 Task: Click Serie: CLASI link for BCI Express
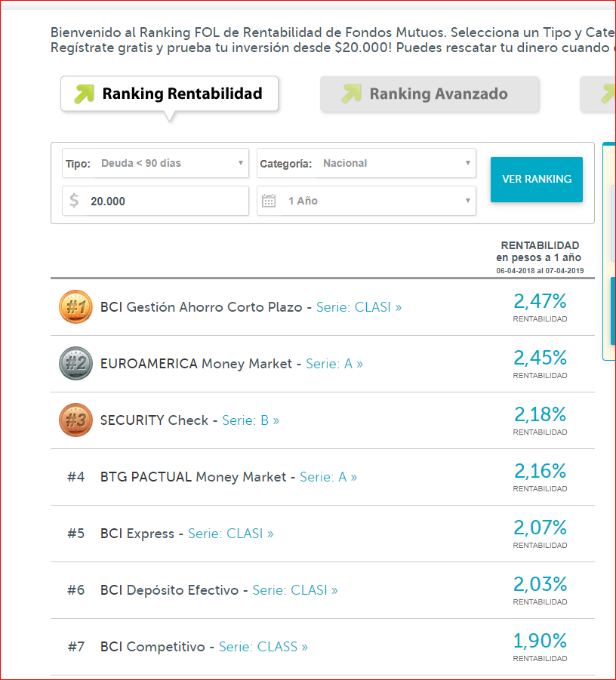click(x=230, y=534)
